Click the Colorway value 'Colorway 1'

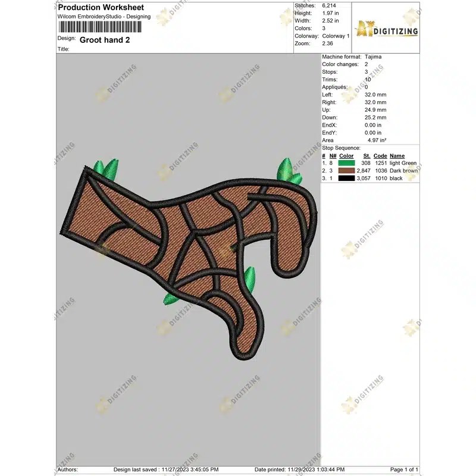click(x=336, y=36)
